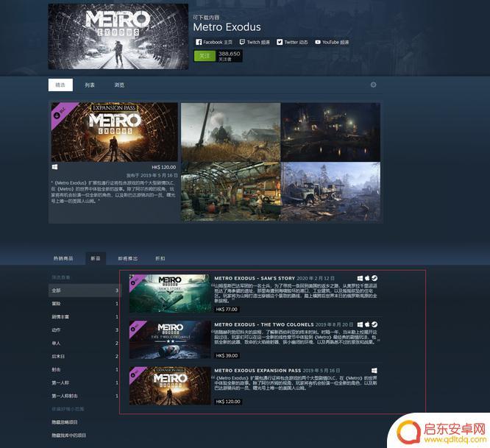The height and width of the screenshot is (448, 490).
Task: Click the Windows icon on Two Colonels row
Action: pos(360,324)
